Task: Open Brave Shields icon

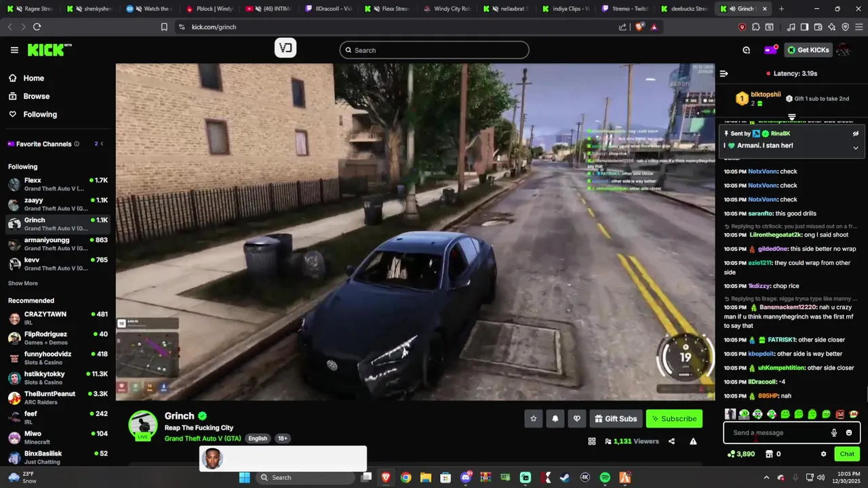Action: pos(640,26)
